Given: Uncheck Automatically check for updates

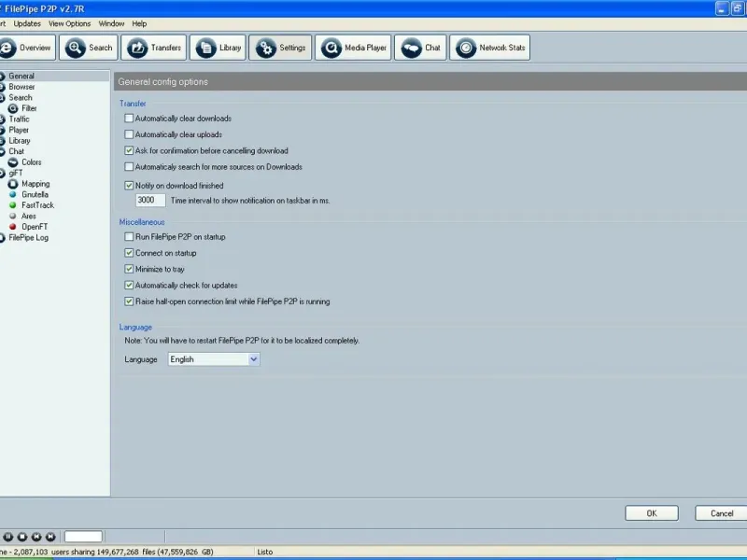Looking at the screenshot, I should 129,286.
